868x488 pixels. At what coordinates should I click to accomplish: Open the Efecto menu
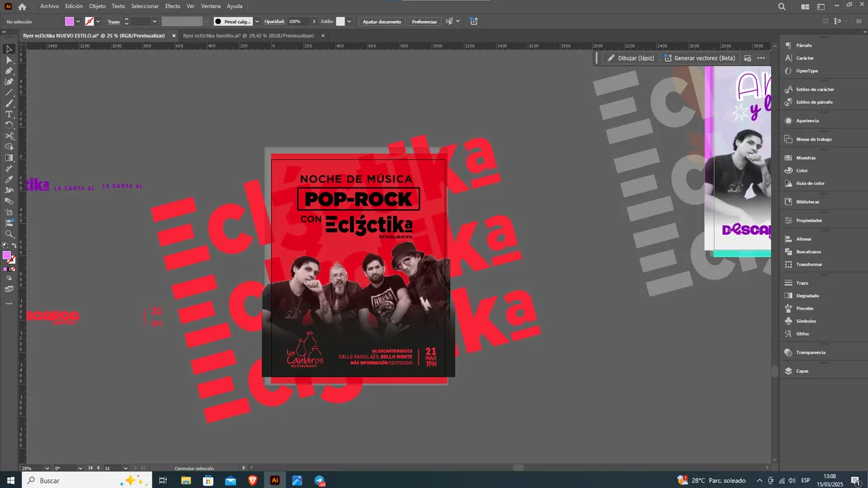pos(173,6)
